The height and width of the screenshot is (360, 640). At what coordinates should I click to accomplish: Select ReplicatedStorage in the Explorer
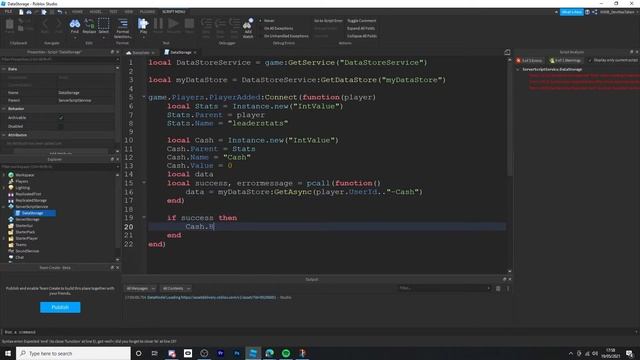point(31,200)
